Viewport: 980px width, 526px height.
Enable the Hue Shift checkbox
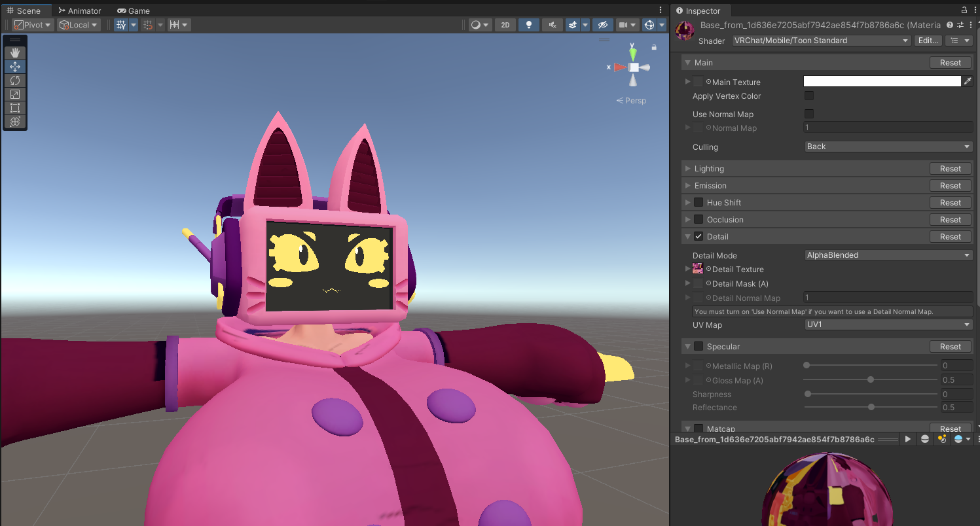click(x=699, y=203)
